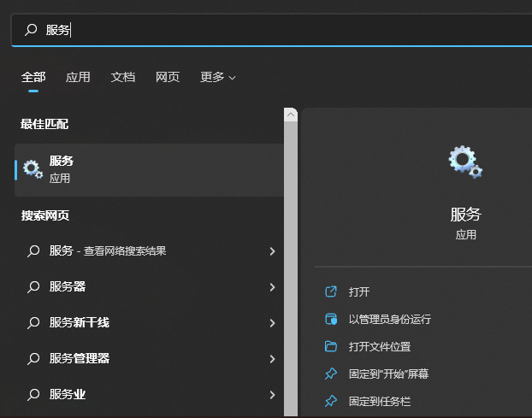Click the pin icon for 固定到"开始"屏幕

(331, 374)
